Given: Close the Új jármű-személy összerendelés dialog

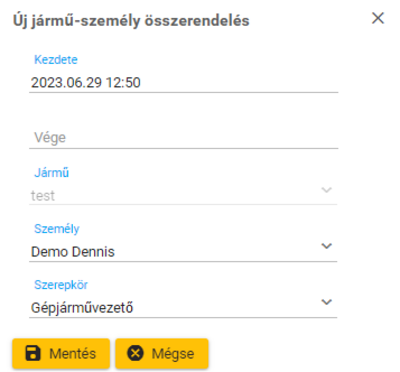Looking at the screenshot, I should (378, 18).
